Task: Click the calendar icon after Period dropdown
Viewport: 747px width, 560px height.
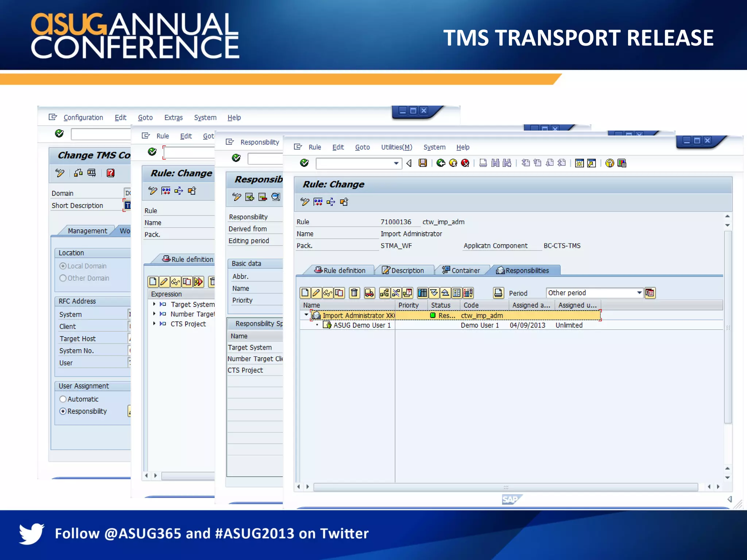Action: pos(650,293)
